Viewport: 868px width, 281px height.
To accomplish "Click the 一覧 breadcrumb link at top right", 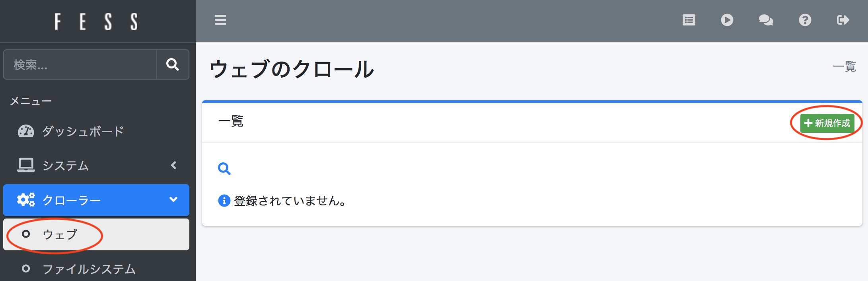I will [x=844, y=66].
